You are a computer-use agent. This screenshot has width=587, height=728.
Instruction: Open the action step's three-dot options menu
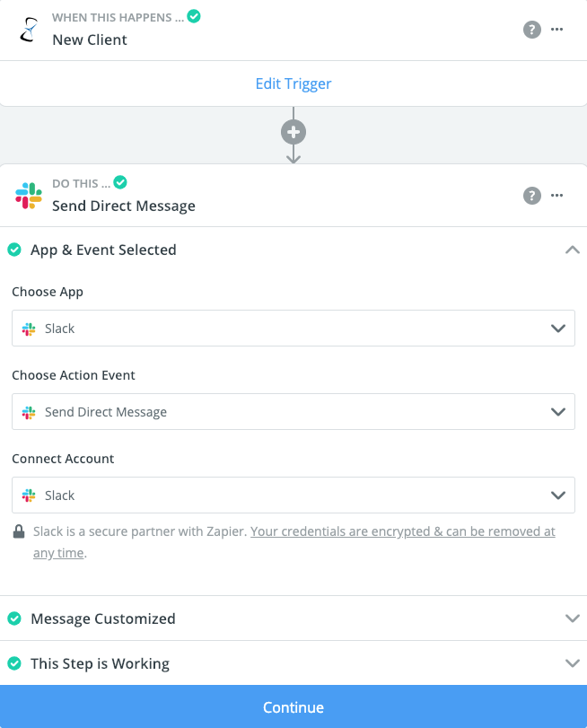tap(556, 195)
